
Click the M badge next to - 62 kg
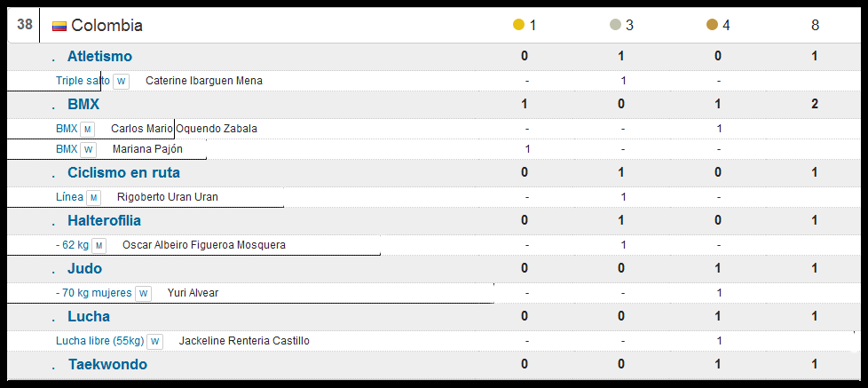pos(99,245)
